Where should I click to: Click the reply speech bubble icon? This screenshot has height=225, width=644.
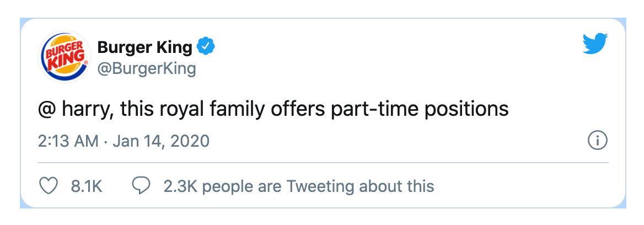(x=141, y=186)
